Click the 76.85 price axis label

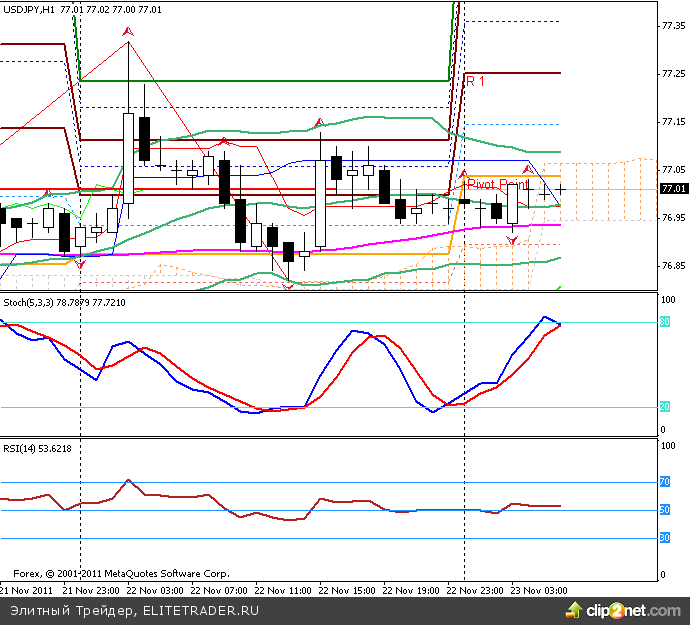[673, 266]
